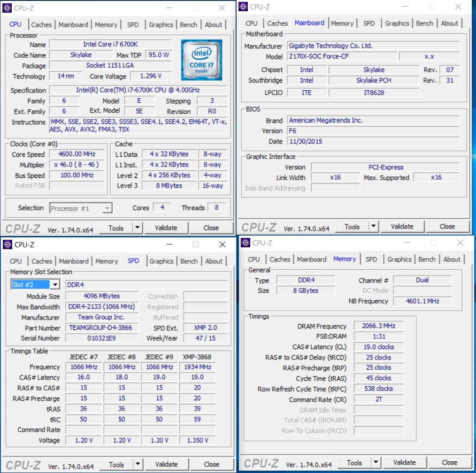Click the BIOS Date field 11/30/2015
Image resolution: width=476 pixels, height=473 pixels.
(x=373, y=141)
